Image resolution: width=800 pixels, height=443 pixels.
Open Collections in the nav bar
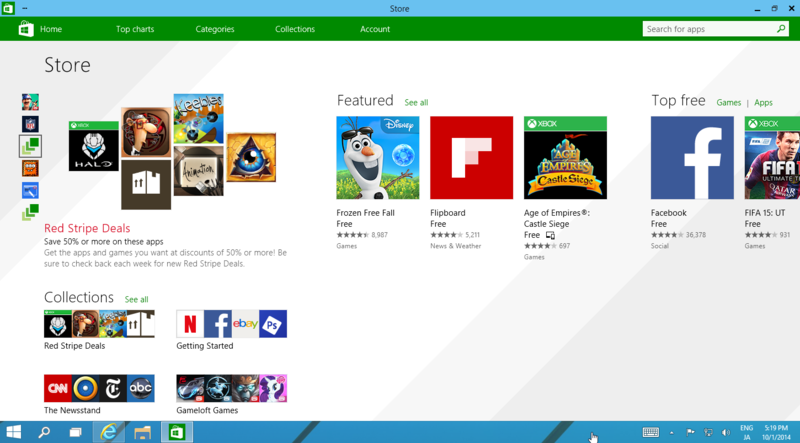[x=295, y=29]
